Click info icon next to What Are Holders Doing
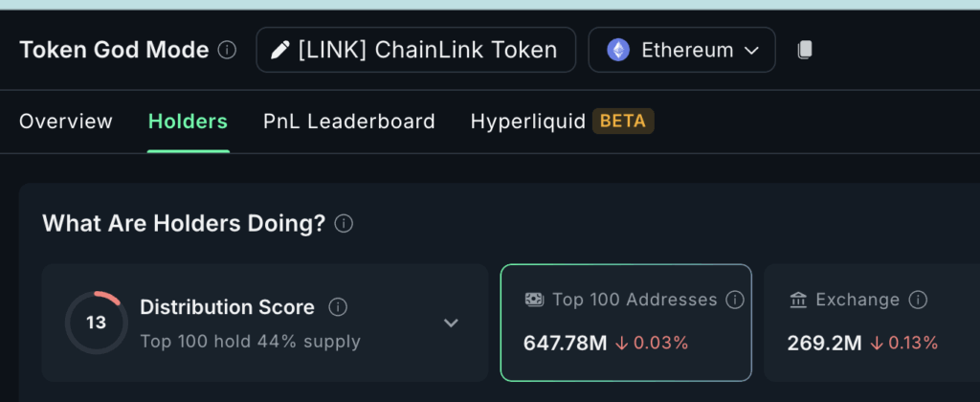This screenshot has height=402, width=980. (344, 223)
